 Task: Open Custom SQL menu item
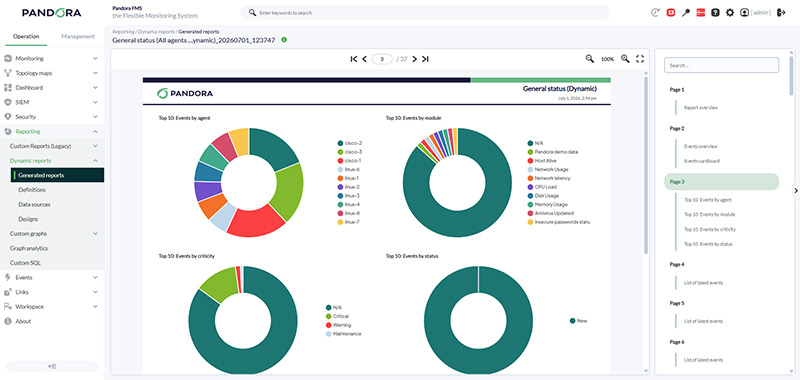point(26,263)
